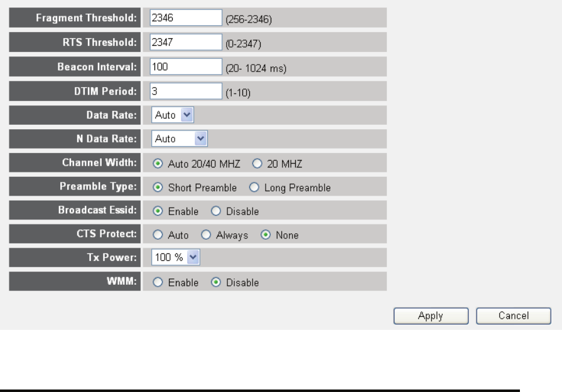Image resolution: width=562 pixels, height=392 pixels.
Task: Expand the N Data Rate dropdown
Action: pos(179,139)
